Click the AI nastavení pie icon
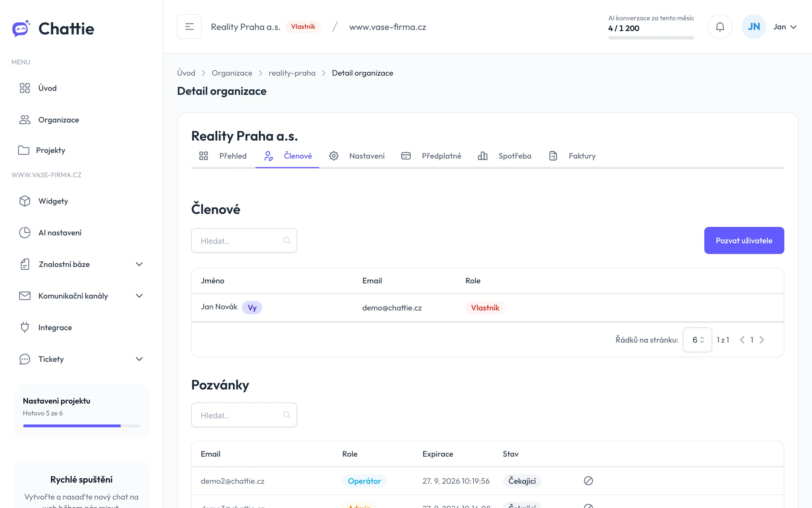812x508 pixels. 25,233
